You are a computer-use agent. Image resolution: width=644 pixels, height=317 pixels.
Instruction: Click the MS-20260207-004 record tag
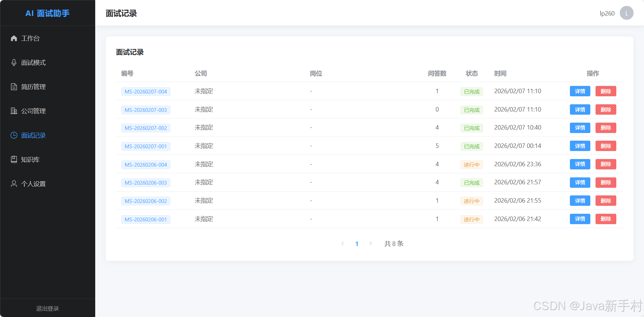tap(146, 91)
